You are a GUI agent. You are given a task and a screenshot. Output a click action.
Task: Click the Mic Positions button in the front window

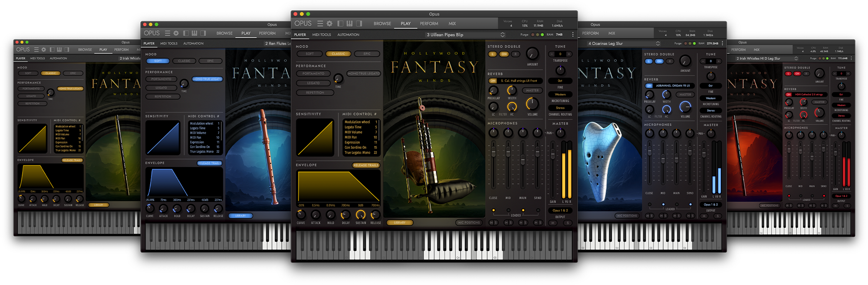(x=469, y=223)
